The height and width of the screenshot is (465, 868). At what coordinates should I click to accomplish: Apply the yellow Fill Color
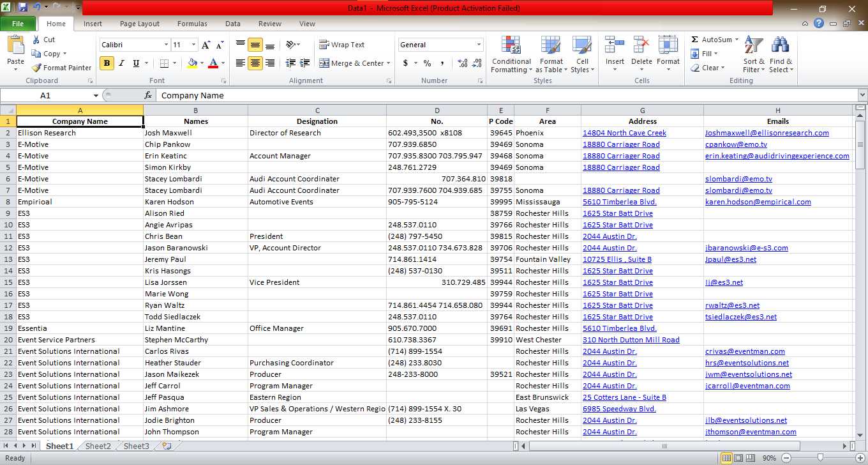click(x=192, y=63)
